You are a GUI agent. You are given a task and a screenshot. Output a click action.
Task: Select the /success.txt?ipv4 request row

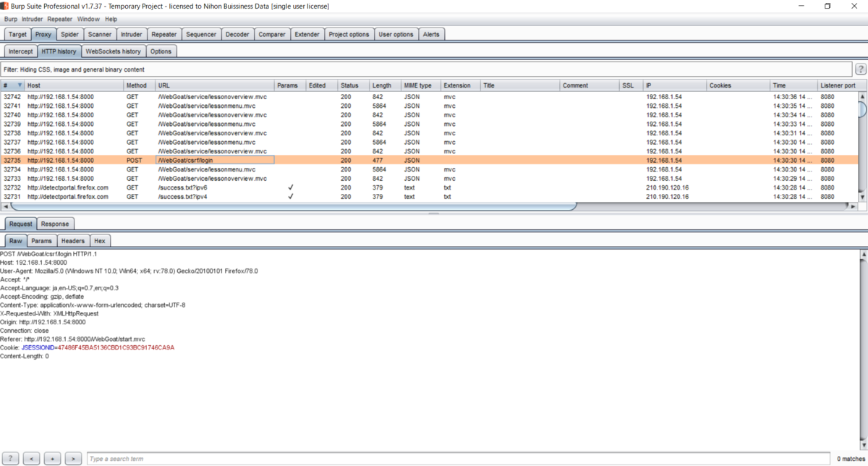[429, 196]
